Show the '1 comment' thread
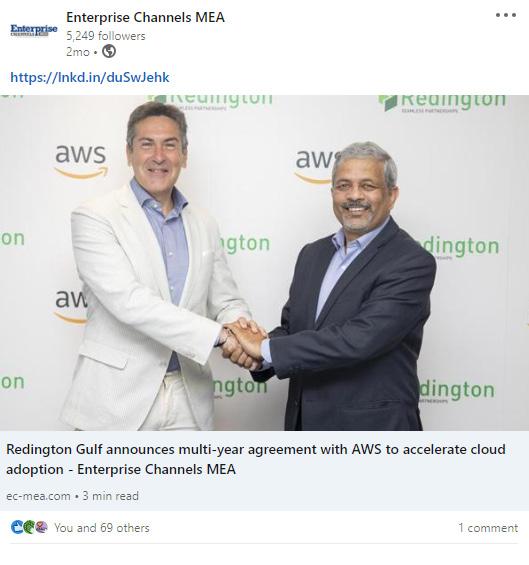Viewport: 529px width, 565px height. point(488,528)
